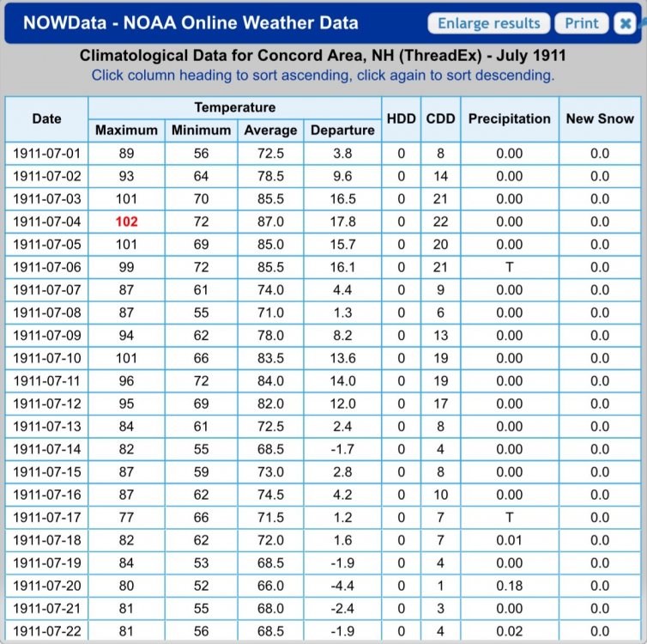Select the 1911-07-01 date cell
This screenshot has width=647, height=644.
click(46, 154)
